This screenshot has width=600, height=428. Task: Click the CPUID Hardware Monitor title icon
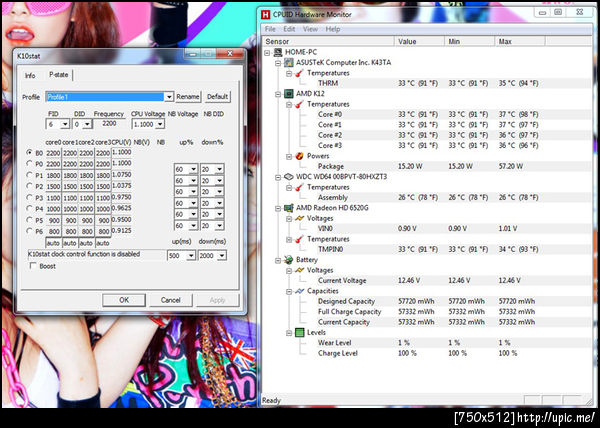(x=266, y=15)
